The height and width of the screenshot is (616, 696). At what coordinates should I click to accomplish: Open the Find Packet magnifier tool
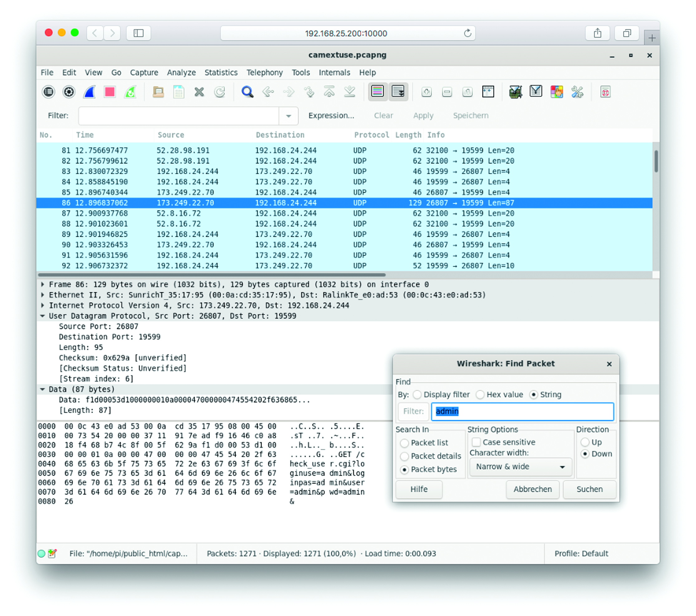coord(247,92)
